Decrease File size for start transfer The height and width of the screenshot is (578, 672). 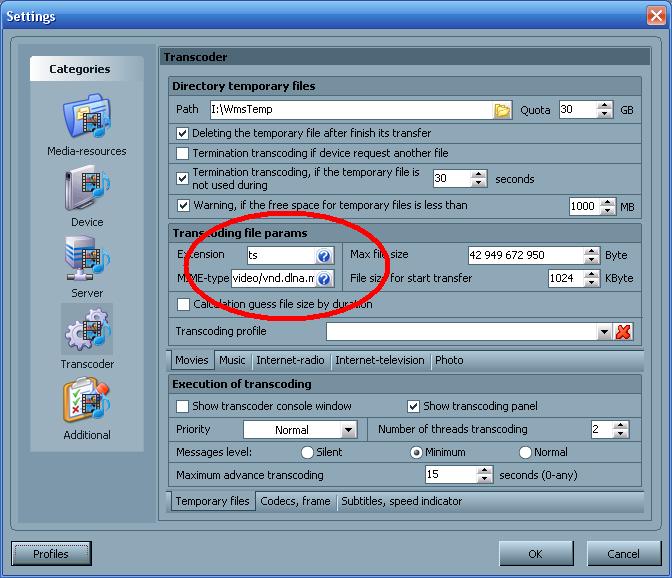(592, 283)
